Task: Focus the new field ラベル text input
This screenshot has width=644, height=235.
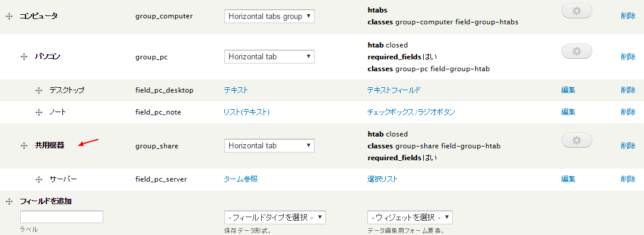Action: click(x=62, y=217)
